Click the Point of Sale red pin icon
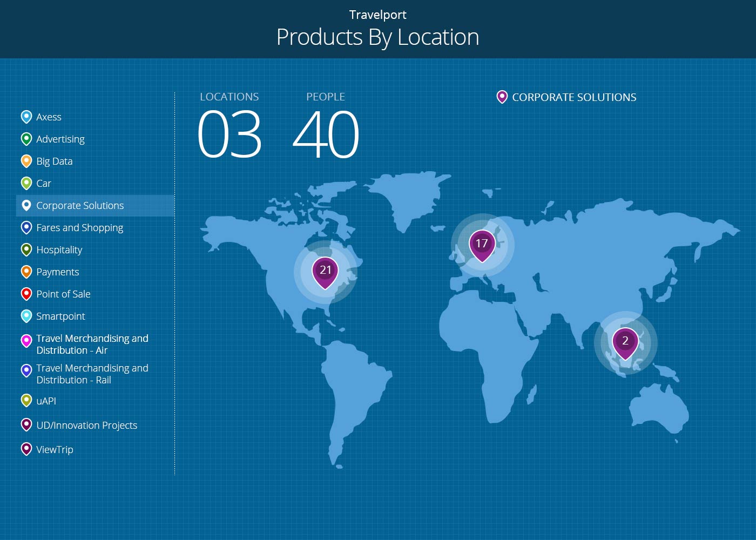The height and width of the screenshot is (540, 756). tap(26, 294)
